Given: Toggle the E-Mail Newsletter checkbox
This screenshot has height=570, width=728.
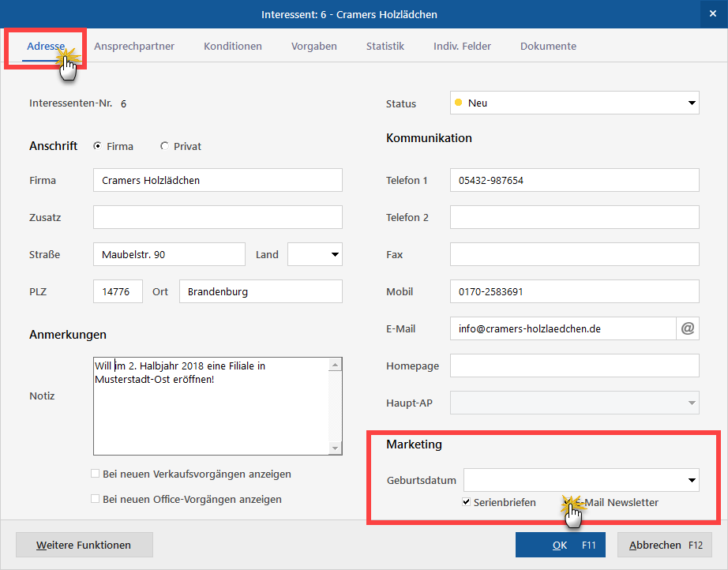Looking at the screenshot, I should (568, 502).
